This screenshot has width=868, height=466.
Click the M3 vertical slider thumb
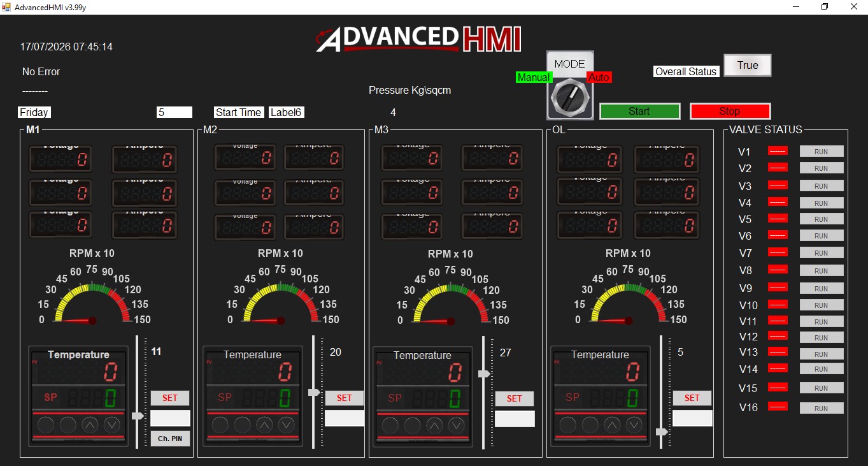pos(484,374)
